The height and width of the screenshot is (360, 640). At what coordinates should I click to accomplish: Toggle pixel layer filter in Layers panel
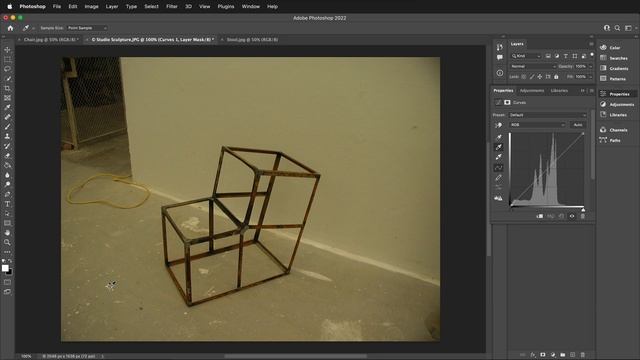[548, 56]
